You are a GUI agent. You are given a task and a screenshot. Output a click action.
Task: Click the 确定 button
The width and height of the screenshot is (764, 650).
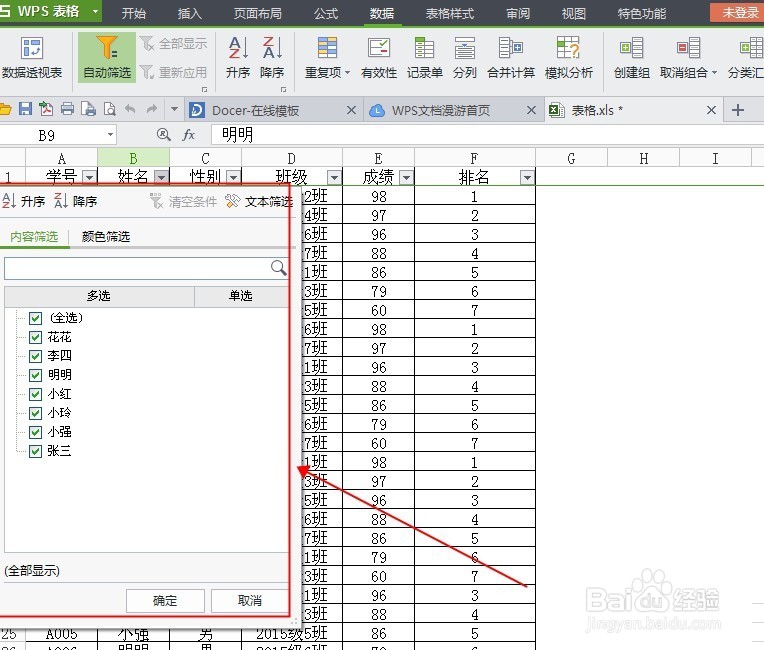click(165, 601)
